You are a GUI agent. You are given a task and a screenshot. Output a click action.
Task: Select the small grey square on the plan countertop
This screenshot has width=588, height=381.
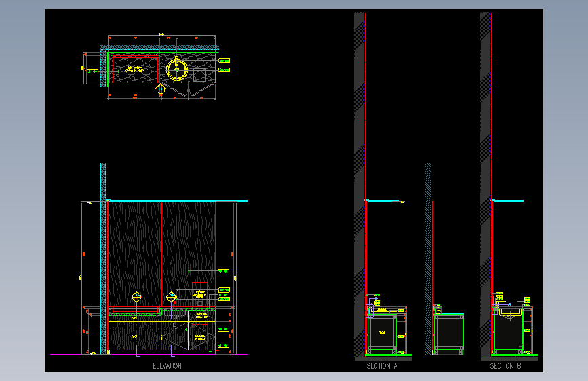point(199,76)
